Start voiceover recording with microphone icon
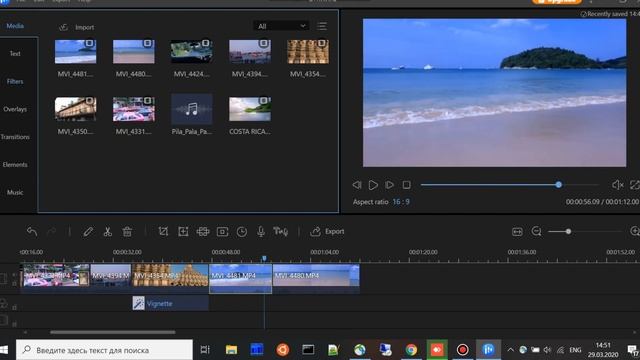Screen dimensions: 640x360 coord(261,232)
